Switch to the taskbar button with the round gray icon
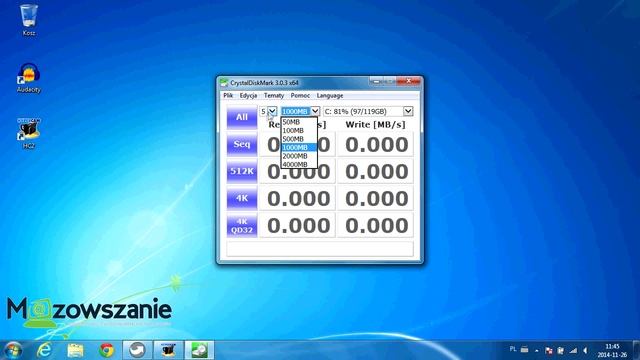This screenshot has width=640, height=360. (137, 350)
